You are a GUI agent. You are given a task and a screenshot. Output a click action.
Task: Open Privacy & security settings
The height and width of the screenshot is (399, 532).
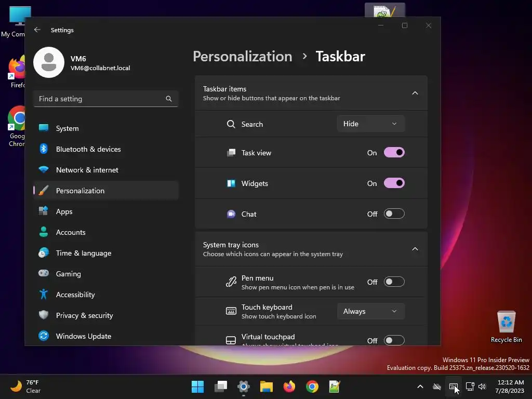point(106,315)
